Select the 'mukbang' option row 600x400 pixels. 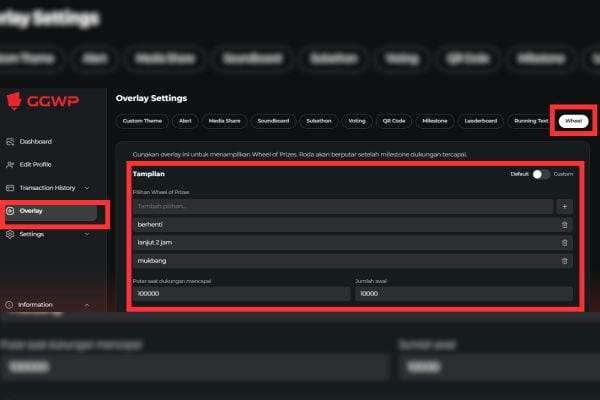353,261
